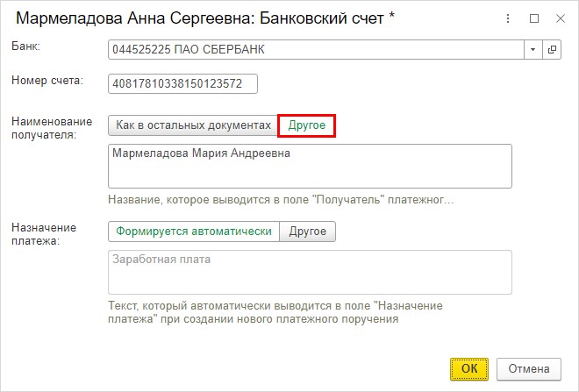Click the recipient name text area

310,166
